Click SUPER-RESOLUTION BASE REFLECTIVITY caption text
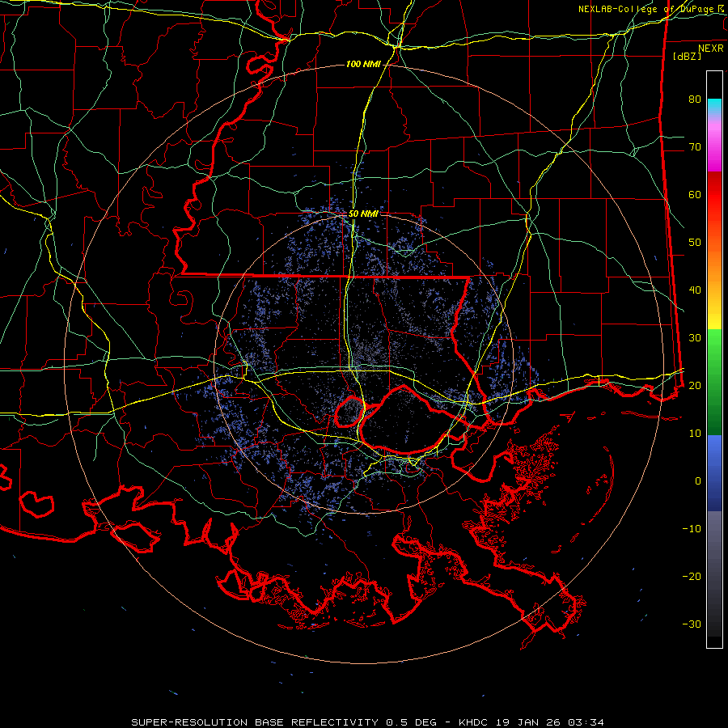 tap(255, 722)
